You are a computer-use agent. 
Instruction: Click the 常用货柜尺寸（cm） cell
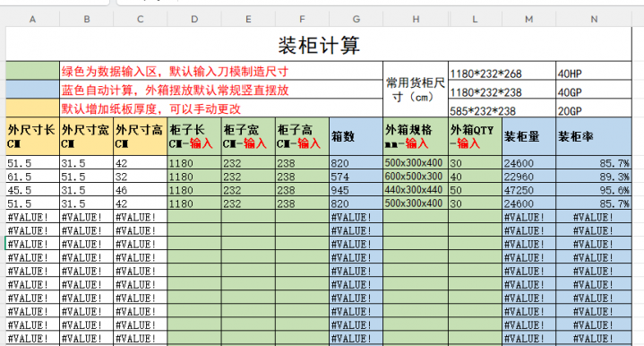(x=416, y=89)
